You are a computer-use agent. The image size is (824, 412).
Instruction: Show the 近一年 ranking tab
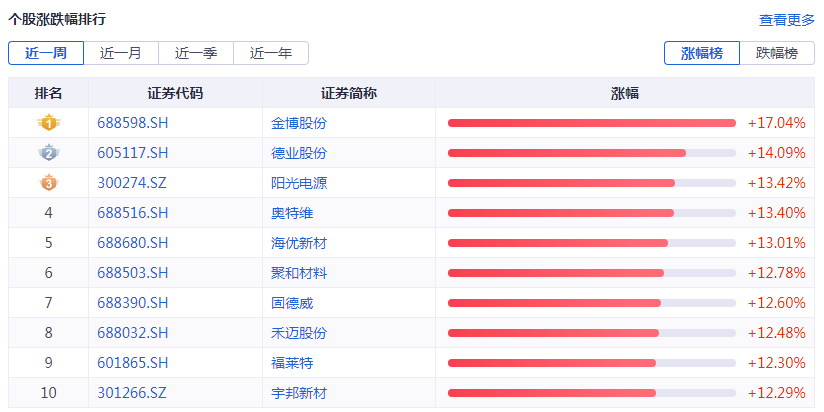click(271, 53)
